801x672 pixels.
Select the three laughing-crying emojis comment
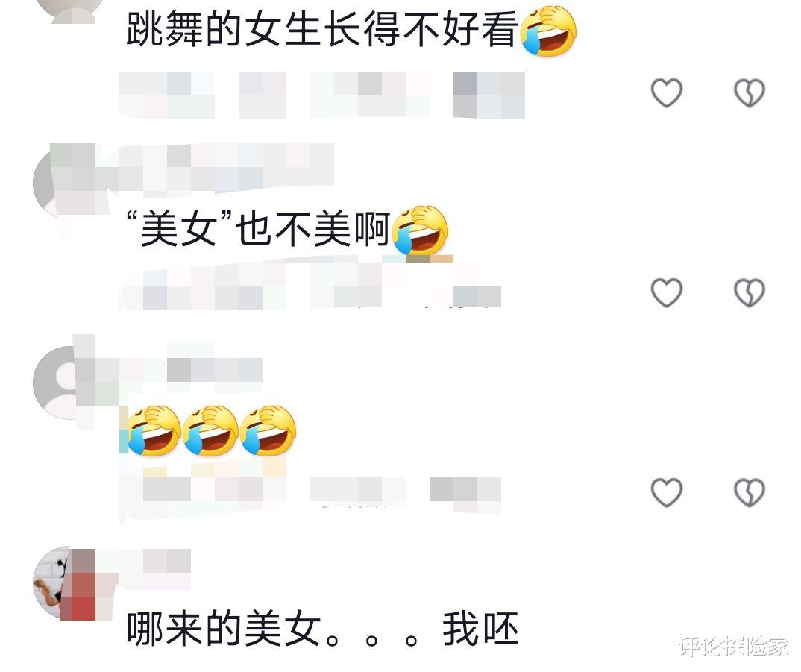click(211, 430)
